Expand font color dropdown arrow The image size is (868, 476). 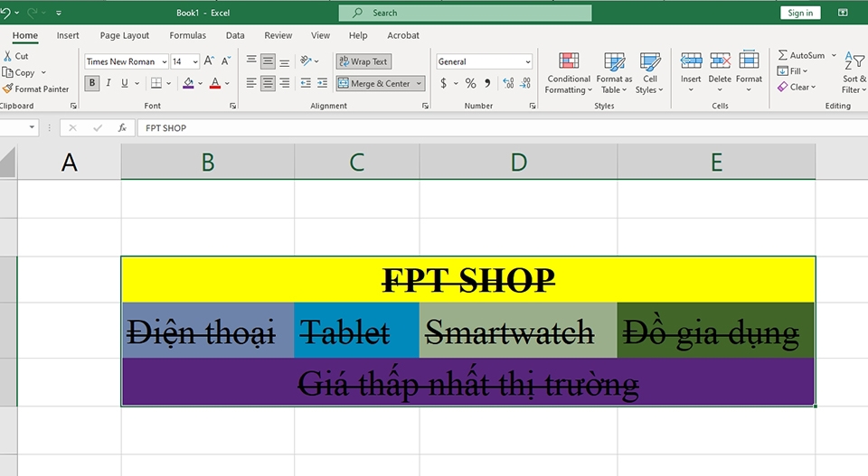pos(227,83)
